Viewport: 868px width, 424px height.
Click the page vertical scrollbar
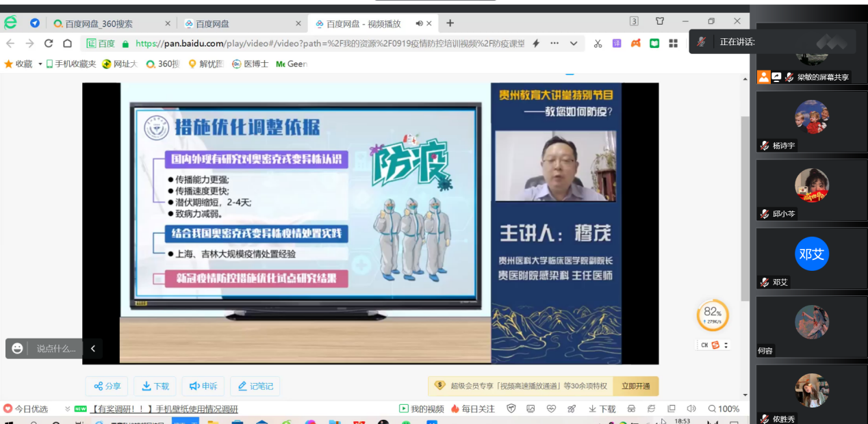pos(745,205)
